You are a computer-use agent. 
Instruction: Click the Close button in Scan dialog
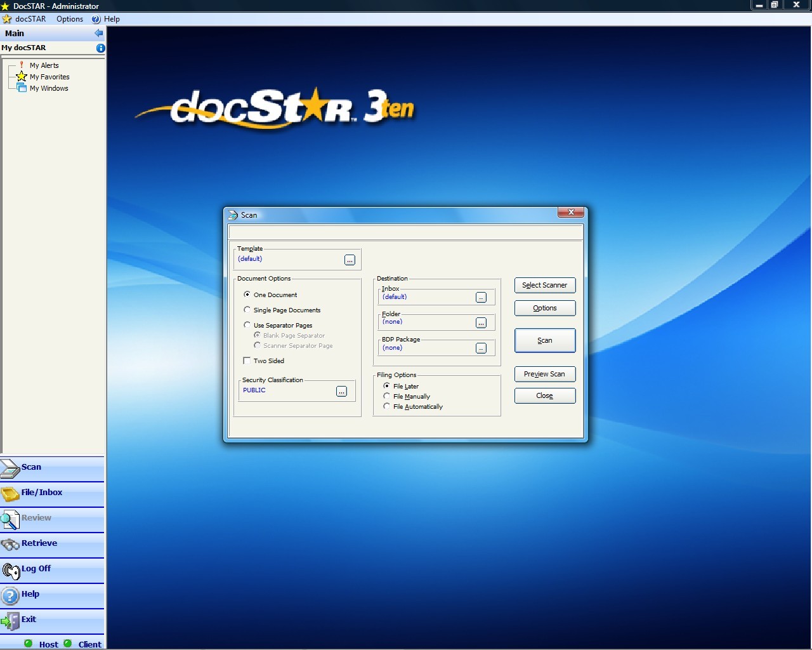(x=545, y=396)
